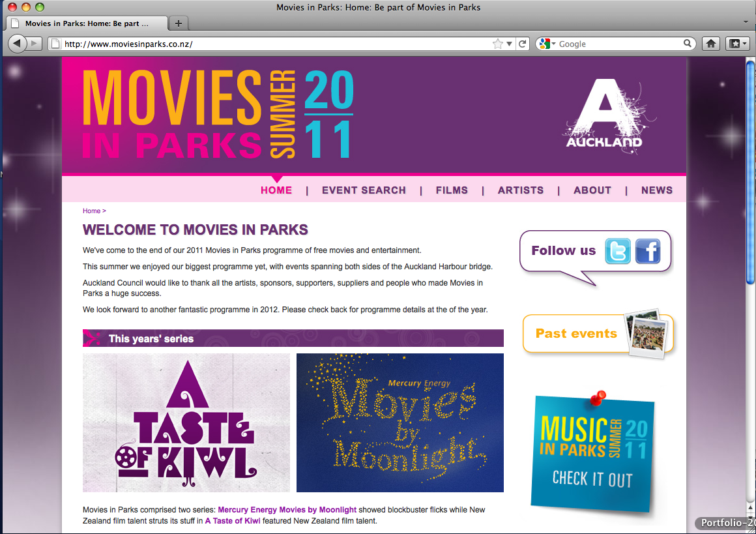Open a new tab with plus button
This screenshot has width=756, height=534.
(179, 23)
